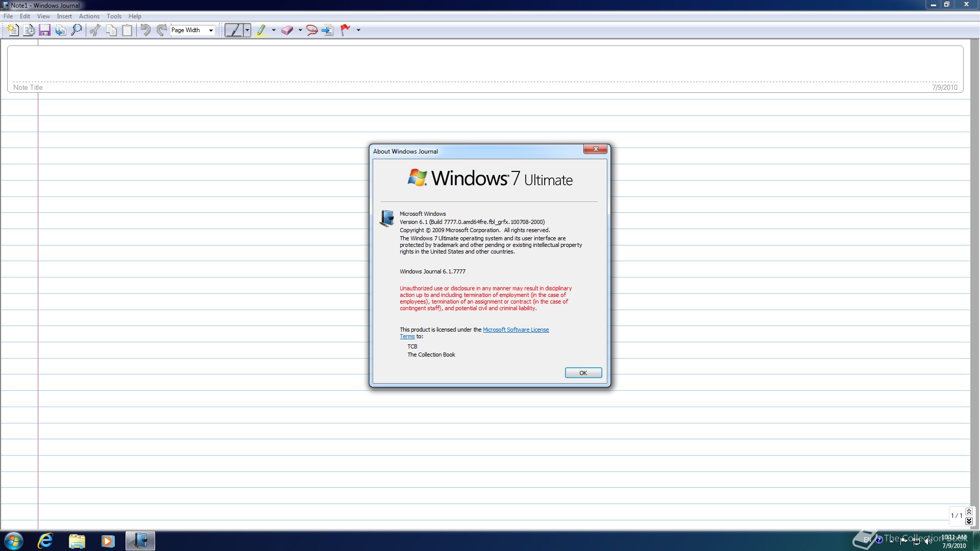Screen dimensions: 980x551
Task: Click the Cut scissors icon
Action: [x=95, y=30]
